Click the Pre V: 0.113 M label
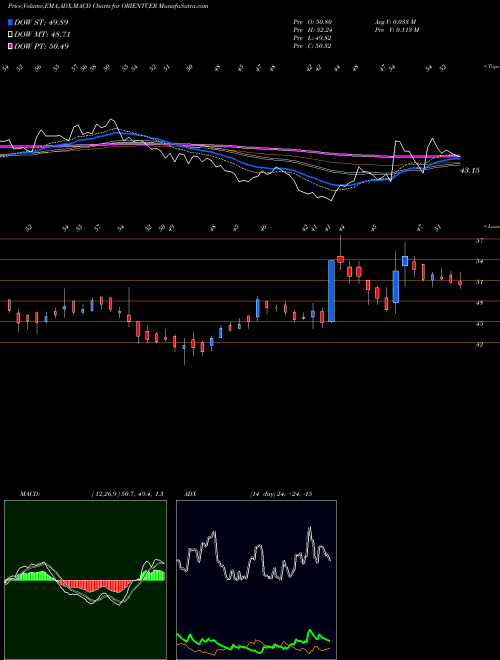Image resolution: width=500 pixels, height=660 pixels. tap(396, 30)
